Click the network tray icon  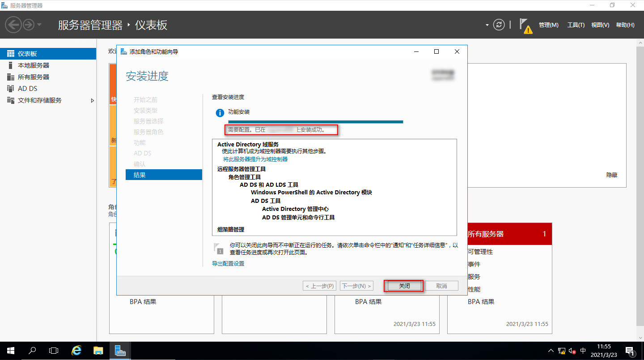(x=562, y=351)
